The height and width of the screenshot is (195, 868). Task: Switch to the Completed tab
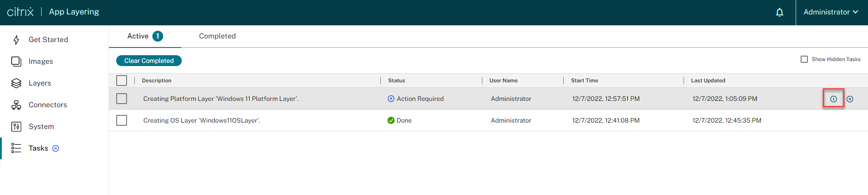(x=217, y=36)
